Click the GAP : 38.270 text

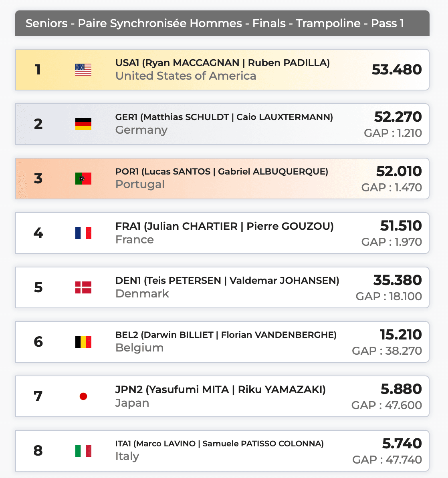387,351
